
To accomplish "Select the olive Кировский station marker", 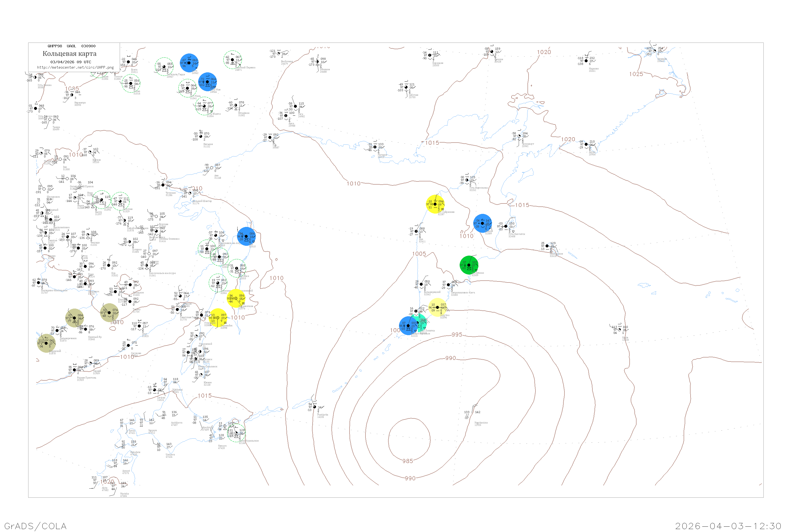I will (46, 343).
